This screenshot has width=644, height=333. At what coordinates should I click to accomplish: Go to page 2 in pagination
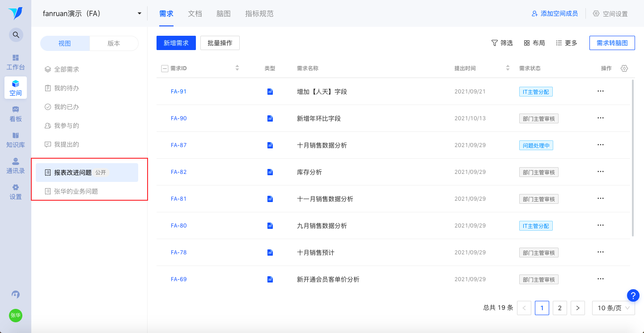pyautogui.click(x=559, y=308)
